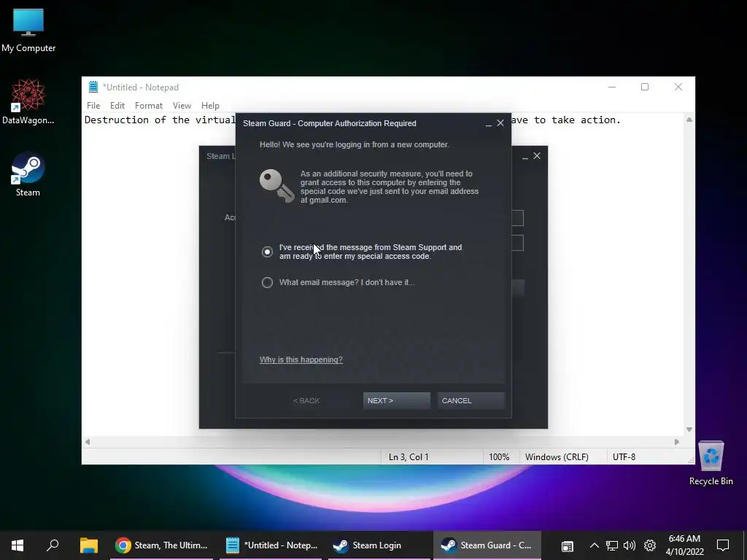Minimize the Steam Login window
This screenshot has height=560, width=747.
coord(525,157)
